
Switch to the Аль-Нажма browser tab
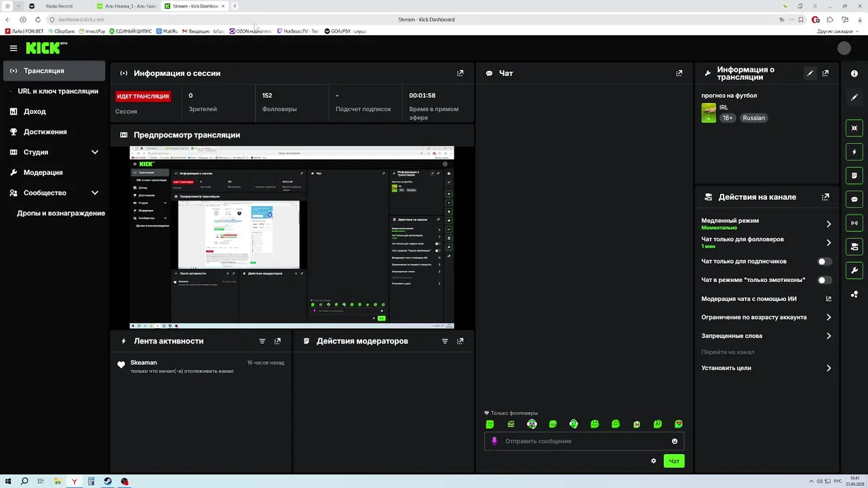[126, 6]
